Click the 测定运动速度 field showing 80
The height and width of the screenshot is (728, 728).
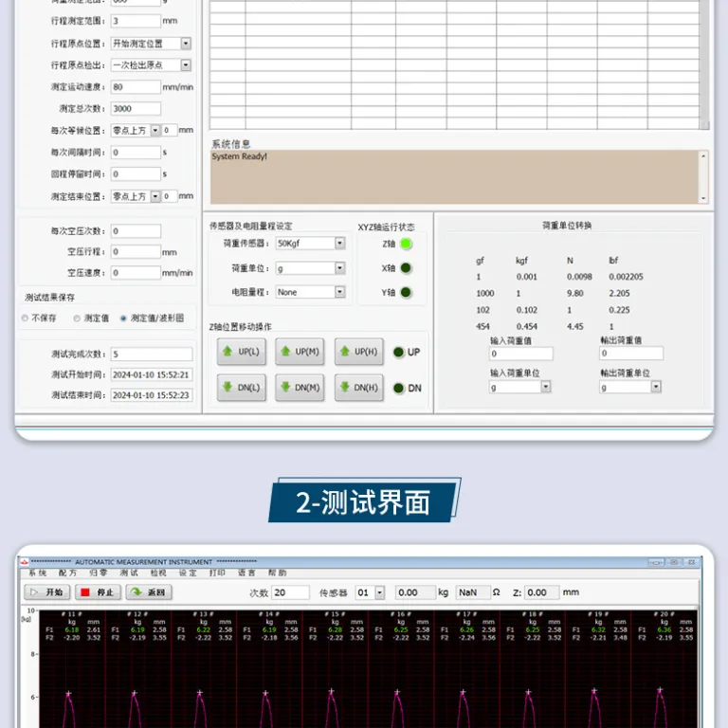tap(136, 87)
